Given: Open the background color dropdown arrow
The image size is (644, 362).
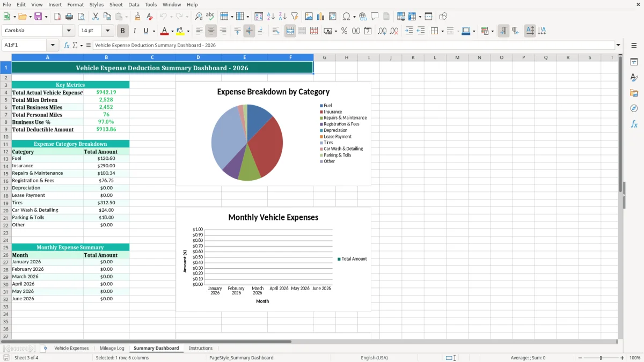Looking at the screenshot, I should coord(188,31).
